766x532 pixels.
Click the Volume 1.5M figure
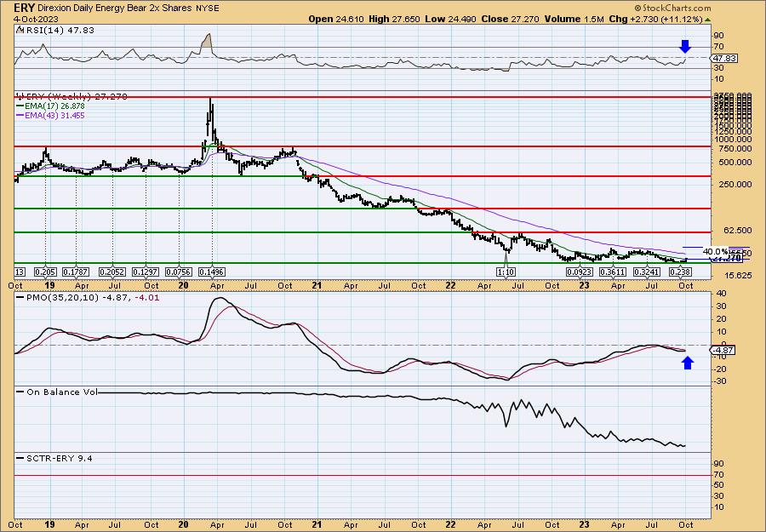pos(574,19)
